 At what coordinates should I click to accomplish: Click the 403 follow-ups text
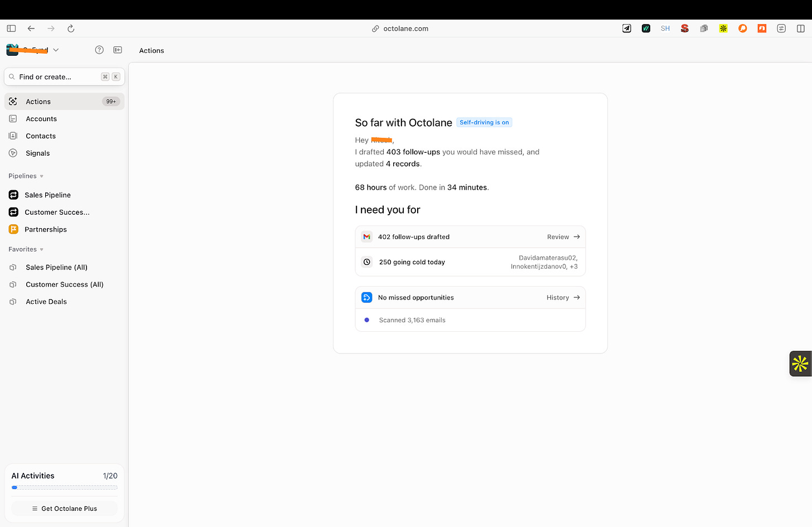tap(413, 152)
